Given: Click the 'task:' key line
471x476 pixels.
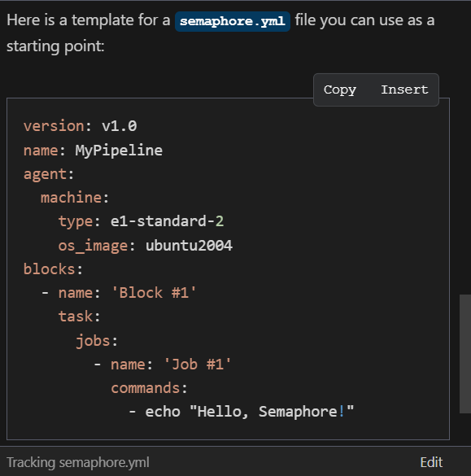Looking at the screenshot, I should (79, 317).
